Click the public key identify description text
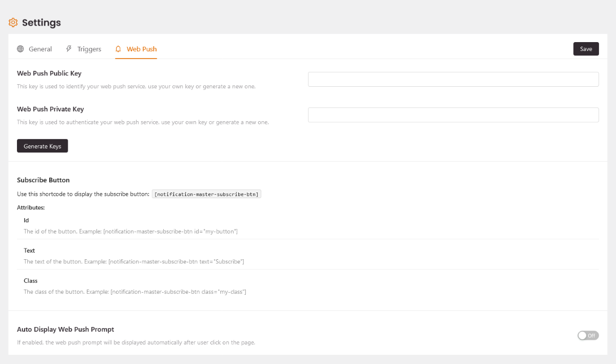The height and width of the screenshot is (364, 616). pos(136,86)
